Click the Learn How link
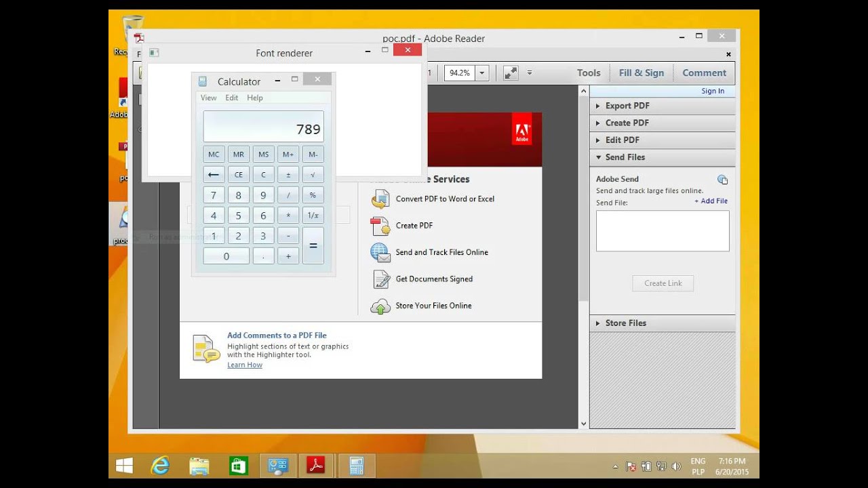 click(x=245, y=365)
